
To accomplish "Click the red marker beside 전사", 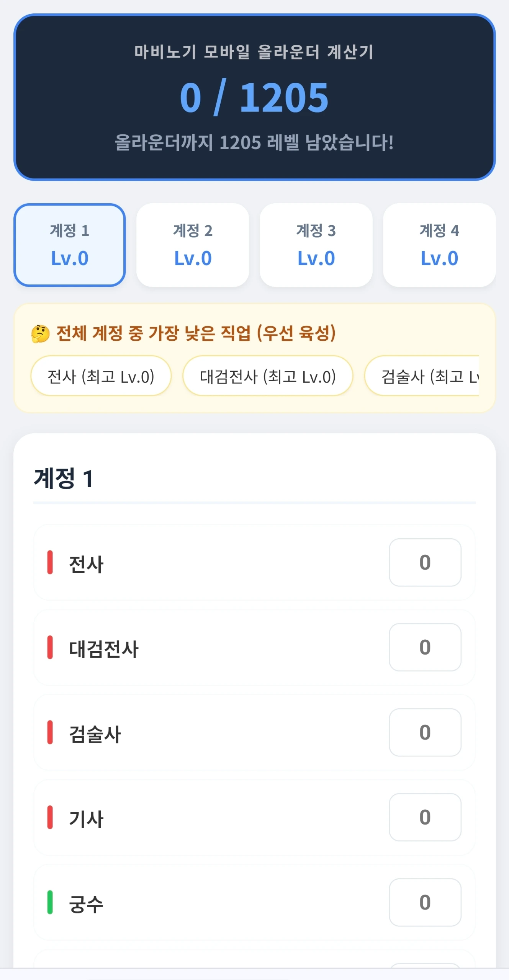I will point(50,562).
